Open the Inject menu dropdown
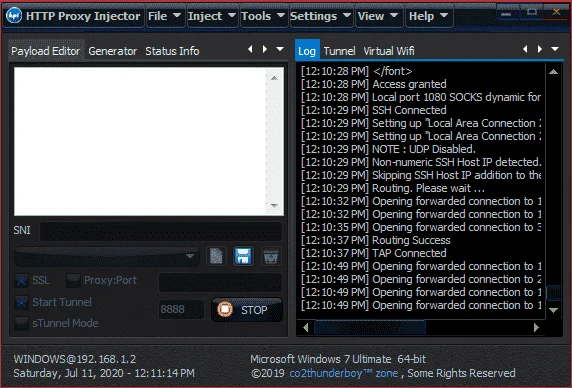 click(x=212, y=16)
